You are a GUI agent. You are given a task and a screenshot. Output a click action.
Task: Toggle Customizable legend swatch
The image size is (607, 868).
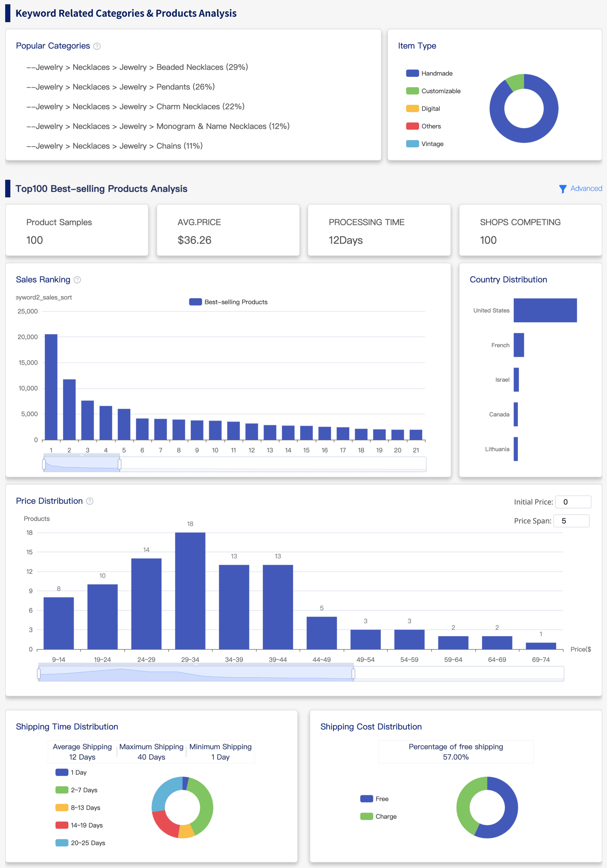pyautogui.click(x=412, y=91)
